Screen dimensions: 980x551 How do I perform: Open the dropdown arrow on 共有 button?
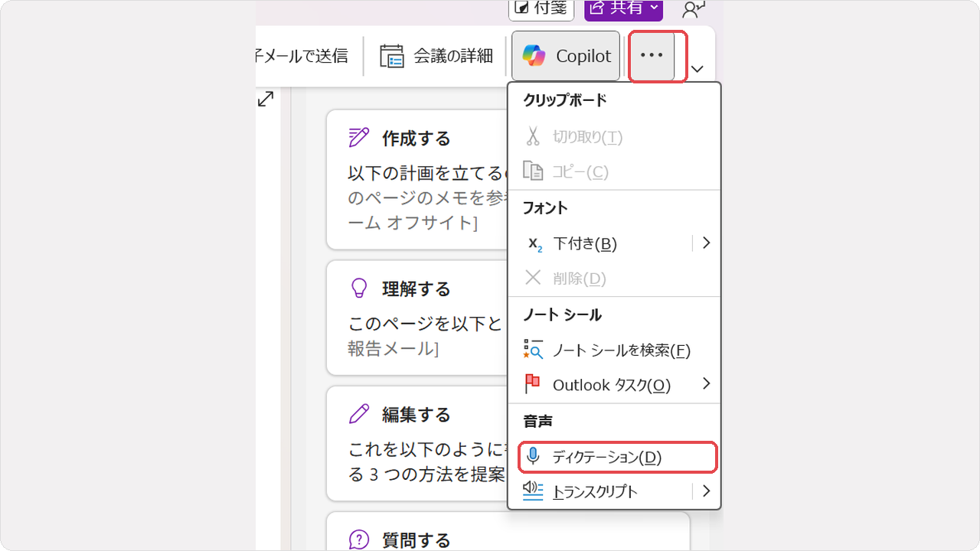coord(654,8)
